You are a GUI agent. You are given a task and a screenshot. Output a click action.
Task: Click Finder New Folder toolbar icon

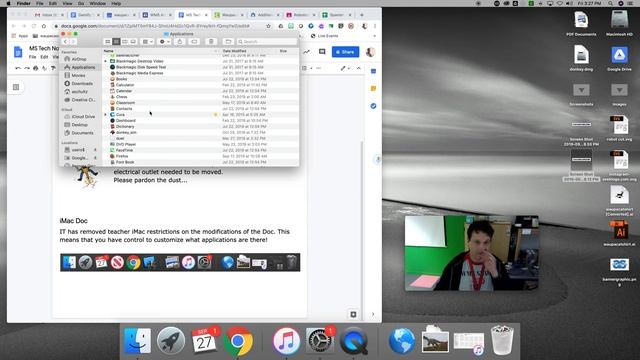point(228,42)
